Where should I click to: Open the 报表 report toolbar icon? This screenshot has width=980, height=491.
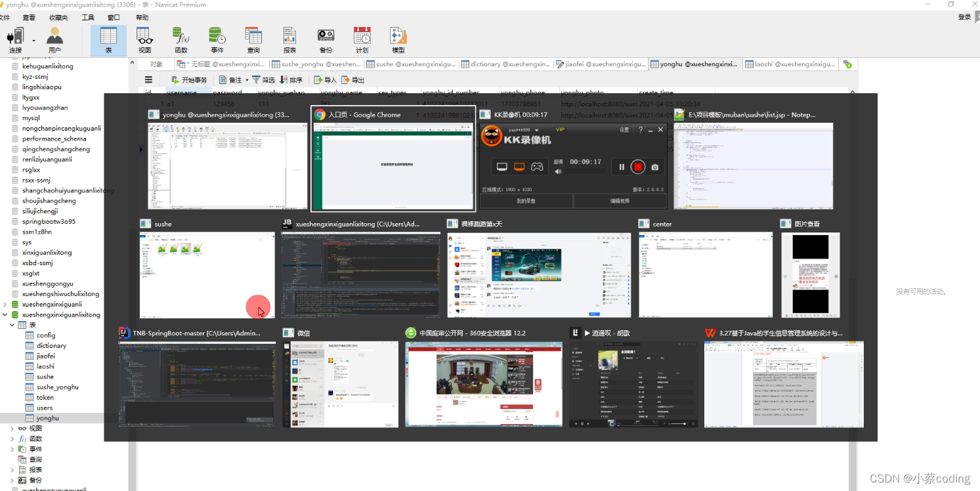coord(289,40)
